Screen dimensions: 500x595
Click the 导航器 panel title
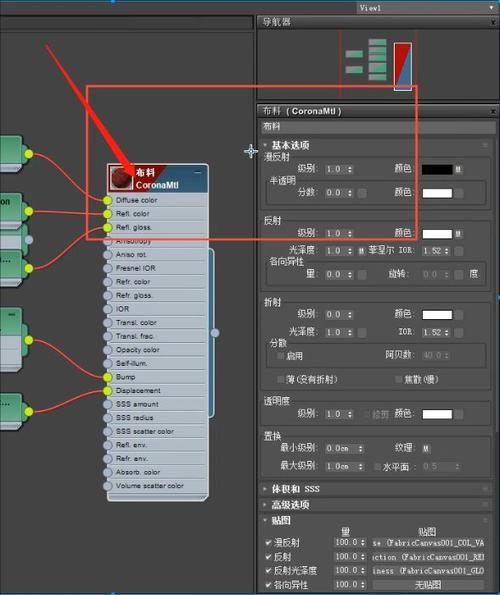[x=277, y=22]
